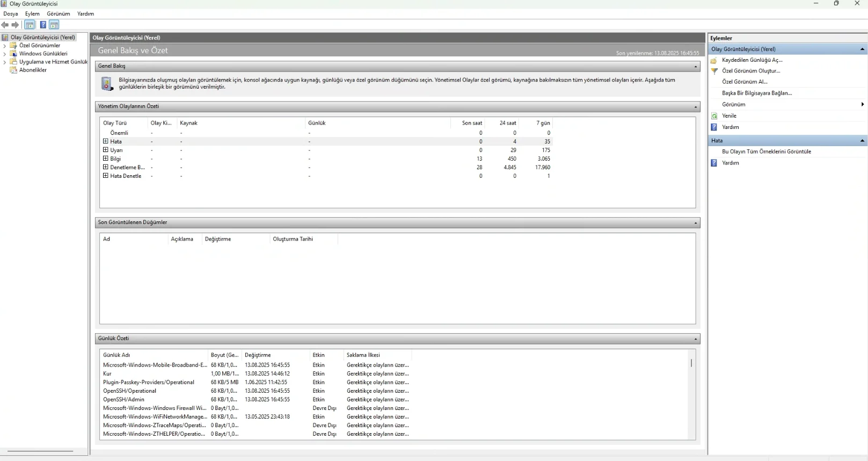Viewport: 868px width, 461px height.
Task: Click the console tree horizontal scrollbar
Action: coord(40,451)
